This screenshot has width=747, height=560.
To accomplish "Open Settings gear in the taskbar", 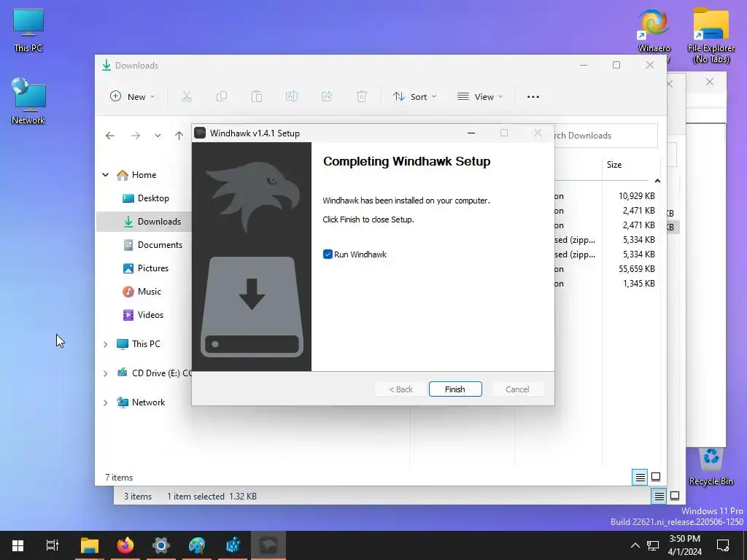I will pos(161,545).
